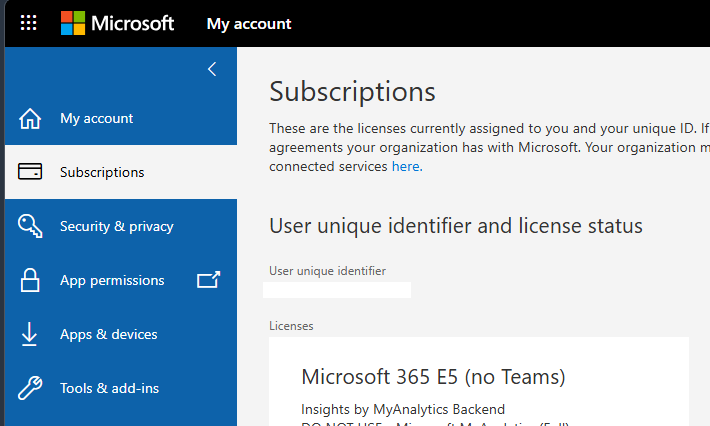This screenshot has height=426, width=710.
Task: Click 'Insights by MyAnalytics Backend' entry
Action: click(403, 409)
